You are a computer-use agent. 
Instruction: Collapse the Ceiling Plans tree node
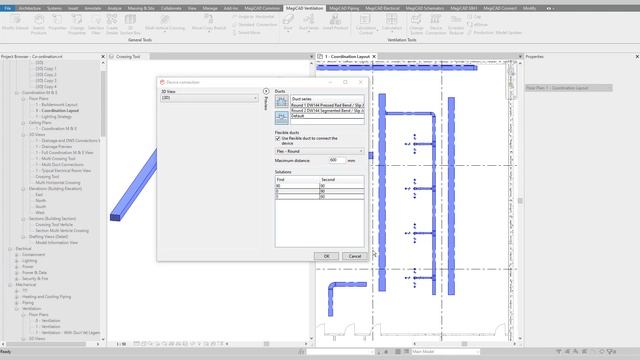pos(23,122)
